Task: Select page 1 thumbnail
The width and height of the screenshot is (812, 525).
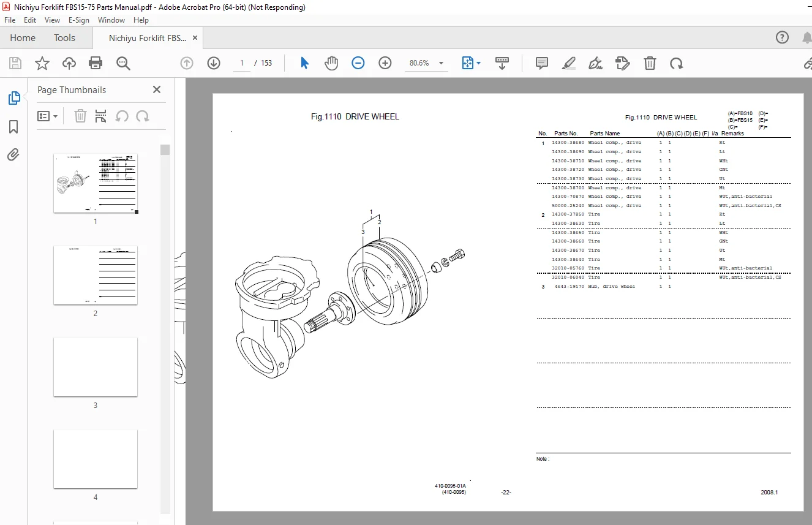Action: pyautogui.click(x=96, y=183)
